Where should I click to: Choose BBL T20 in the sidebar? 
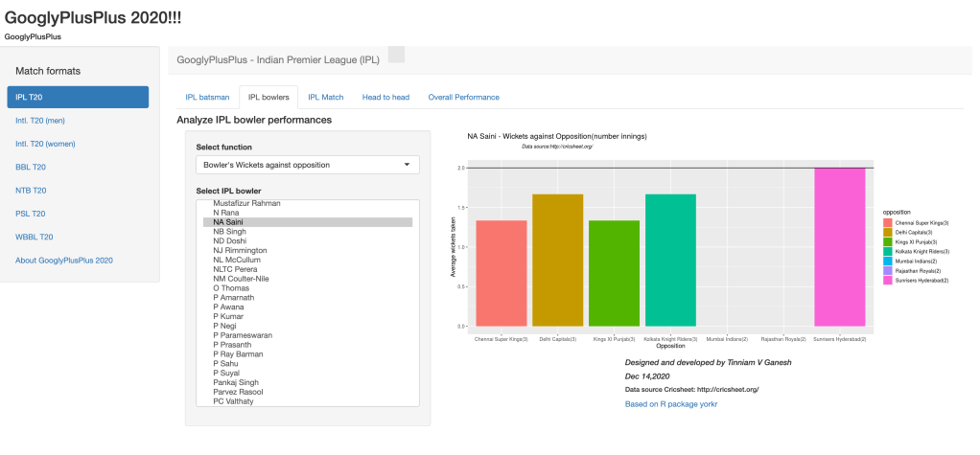click(x=31, y=167)
